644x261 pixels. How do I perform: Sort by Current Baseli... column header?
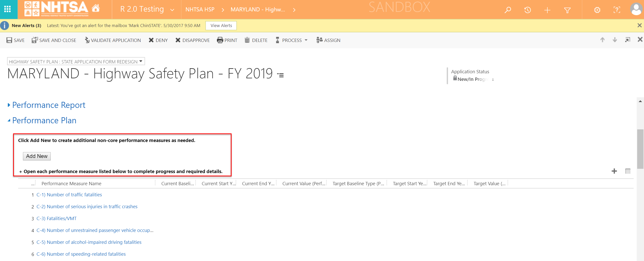pos(178,183)
